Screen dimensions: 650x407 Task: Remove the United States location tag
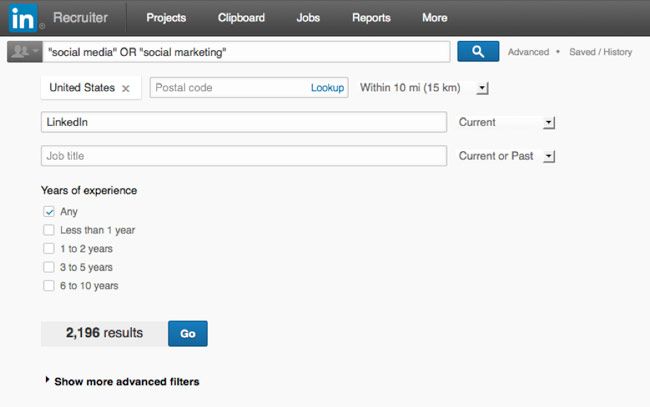click(x=126, y=88)
